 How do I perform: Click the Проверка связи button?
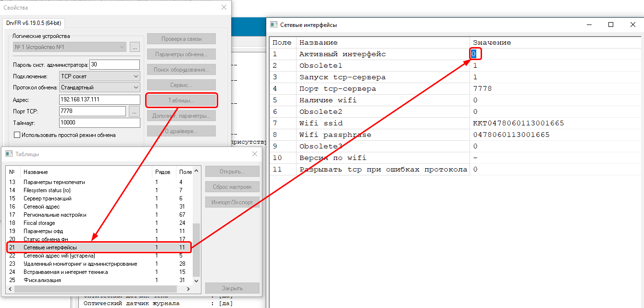pyautogui.click(x=181, y=39)
